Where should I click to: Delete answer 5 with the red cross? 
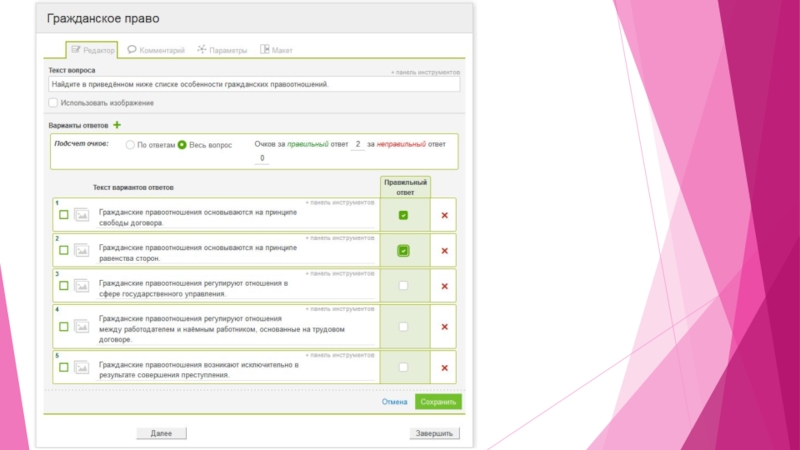[444, 368]
